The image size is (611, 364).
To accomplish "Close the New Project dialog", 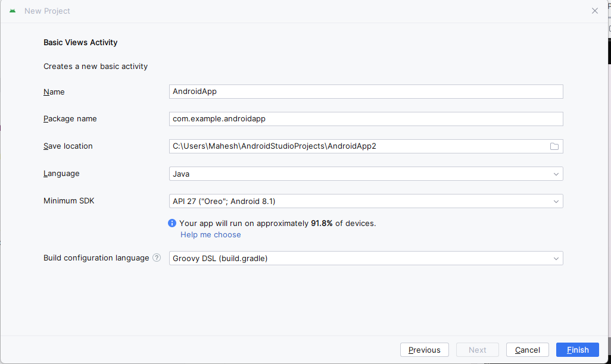I will [594, 11].
